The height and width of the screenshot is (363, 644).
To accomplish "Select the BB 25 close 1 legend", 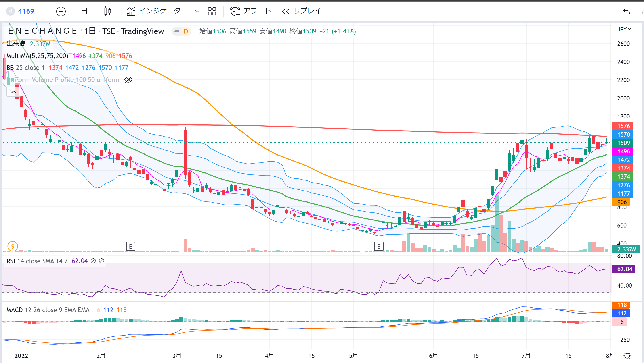I will (x=25, y=68).
